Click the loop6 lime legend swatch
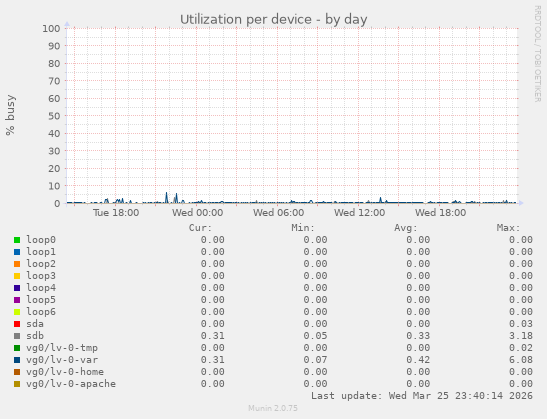This screenshot has width=547, height=419. tap(17, 312)
